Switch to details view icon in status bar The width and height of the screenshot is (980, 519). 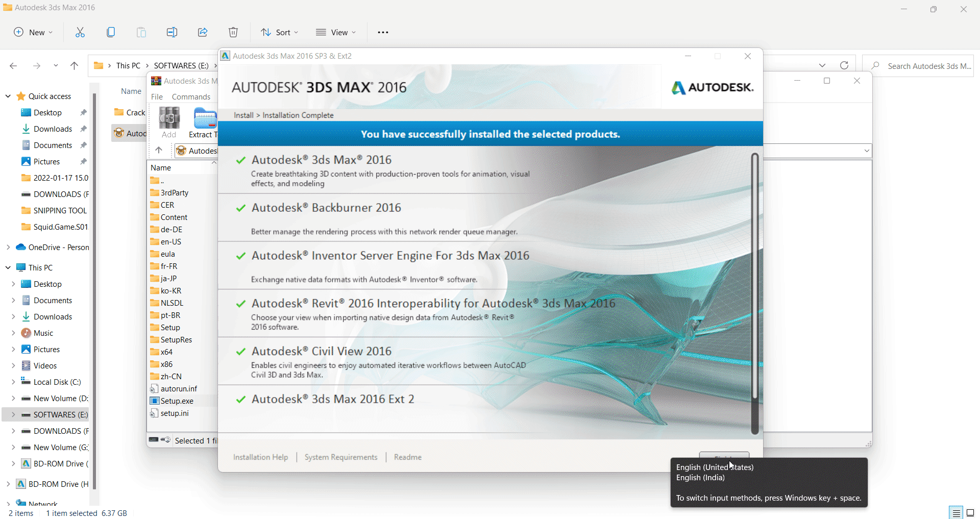click(x=956, y=512)
